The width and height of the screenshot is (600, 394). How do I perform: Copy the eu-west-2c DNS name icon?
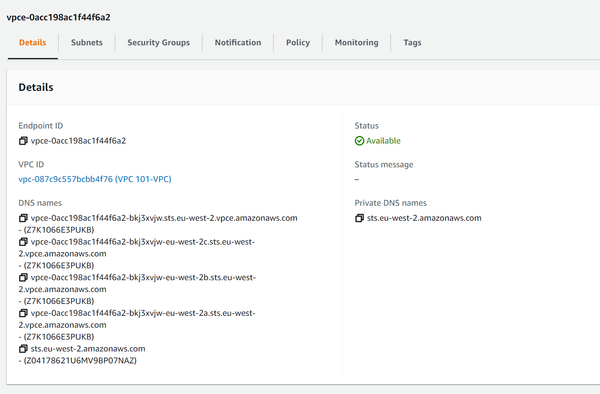pos(23,242)
